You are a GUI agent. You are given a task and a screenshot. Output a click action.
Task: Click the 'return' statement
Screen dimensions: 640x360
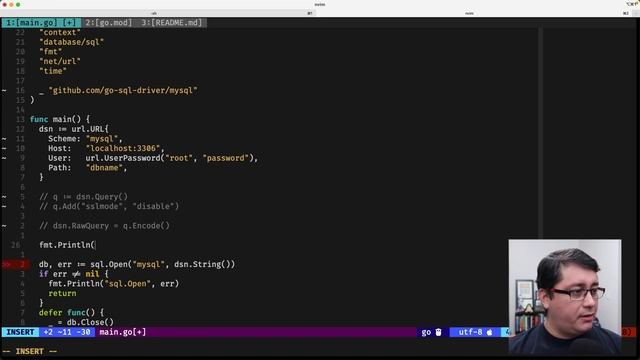[62, 293]
